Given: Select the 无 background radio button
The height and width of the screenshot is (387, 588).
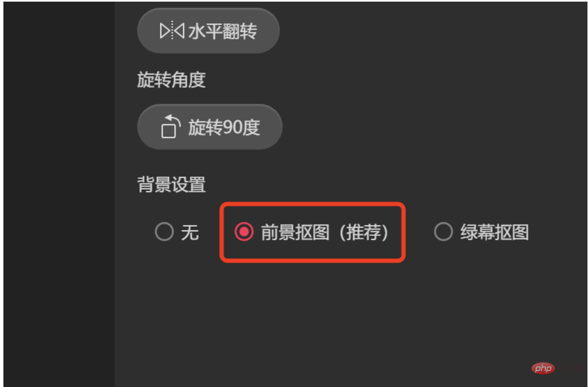Looking at the screenshot, I should [x=164, y=231].
